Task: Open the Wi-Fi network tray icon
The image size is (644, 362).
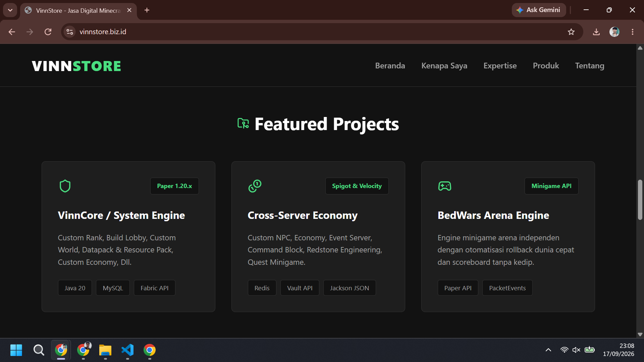Action: 565,350
